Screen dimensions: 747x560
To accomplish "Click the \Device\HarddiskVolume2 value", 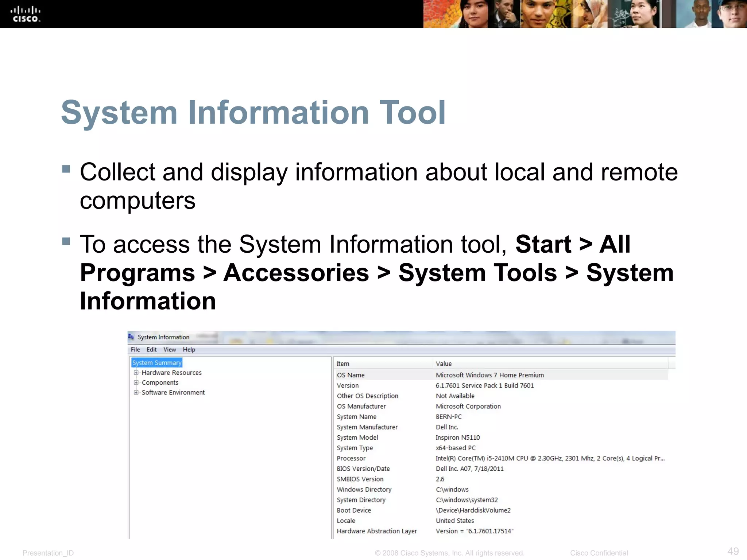I will point(473,510).
